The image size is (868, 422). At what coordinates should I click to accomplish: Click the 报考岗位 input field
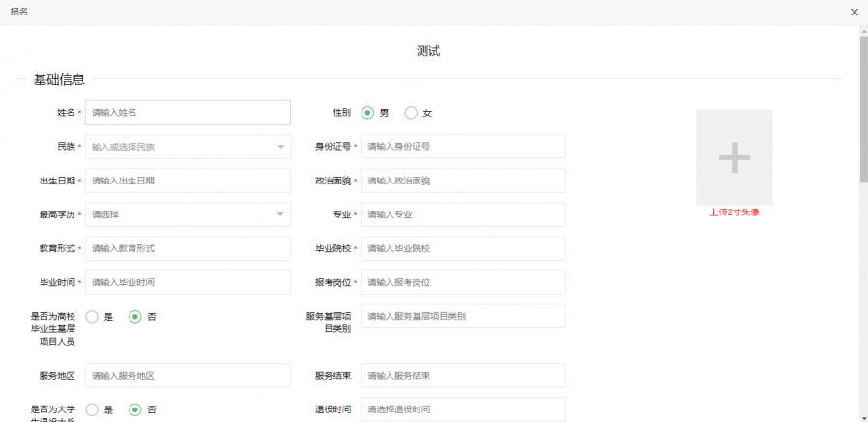point(463,282)
